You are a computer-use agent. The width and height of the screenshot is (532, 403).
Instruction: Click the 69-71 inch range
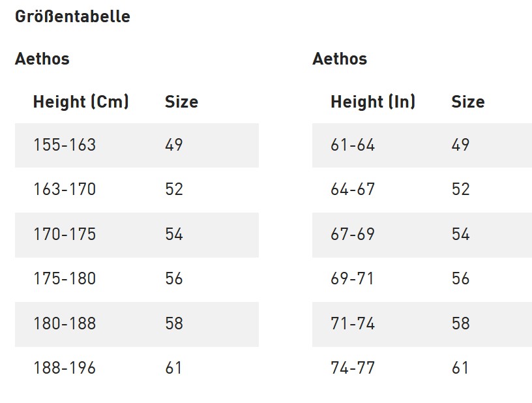(x=353, y=278)
